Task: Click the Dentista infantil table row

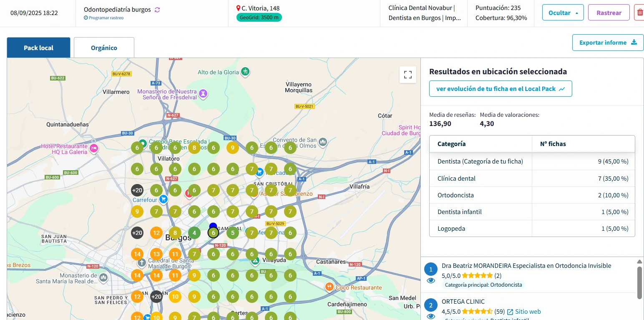Action: point(532,212)
